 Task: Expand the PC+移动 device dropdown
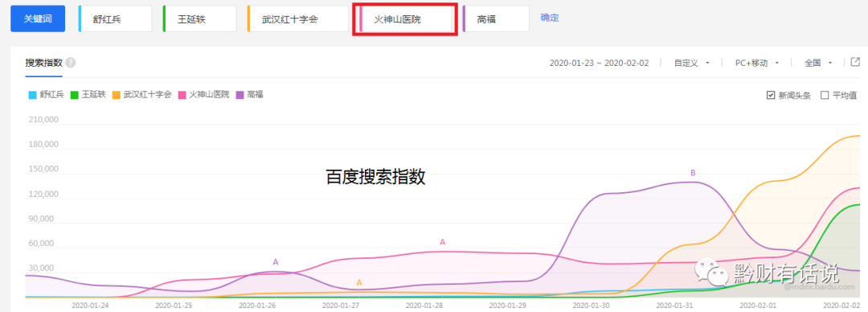pos(757,63)
